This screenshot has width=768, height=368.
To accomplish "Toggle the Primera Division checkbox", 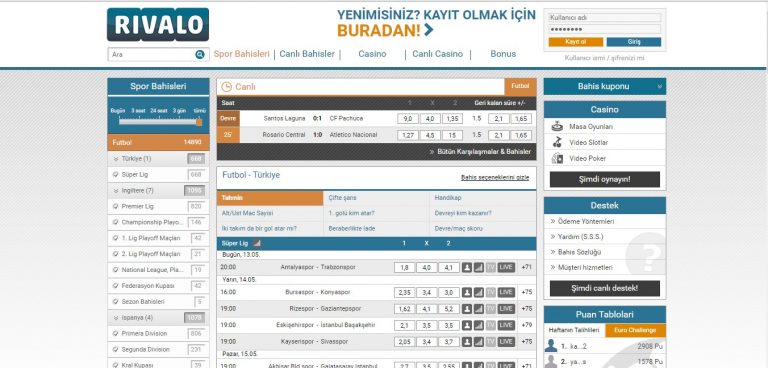I will (x=116, y=334).
